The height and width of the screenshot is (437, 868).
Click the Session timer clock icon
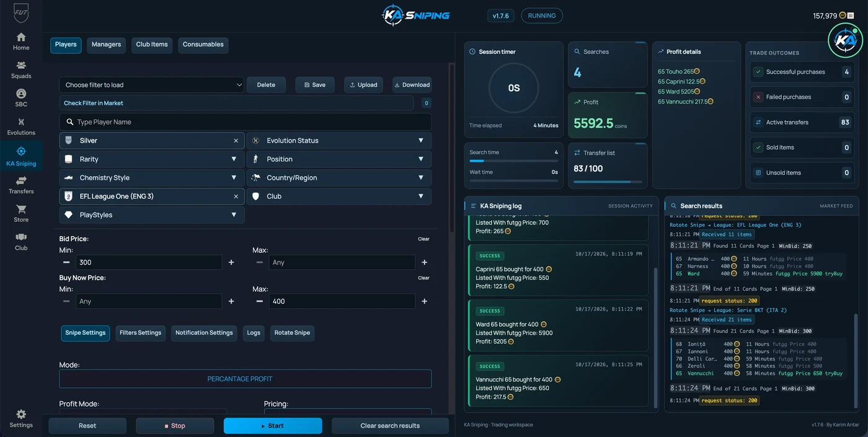pos(472,52)
